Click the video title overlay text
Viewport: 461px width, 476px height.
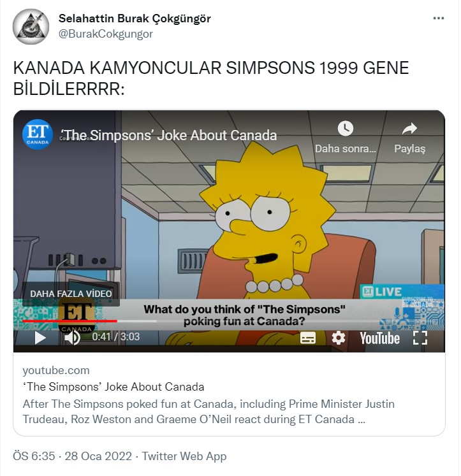(168, 135)
